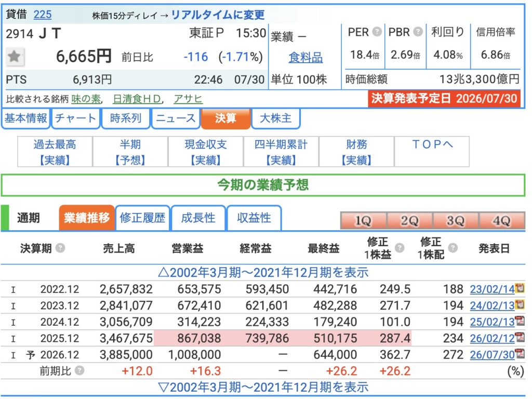Open the PER help question mark

(x=377, y=32)
